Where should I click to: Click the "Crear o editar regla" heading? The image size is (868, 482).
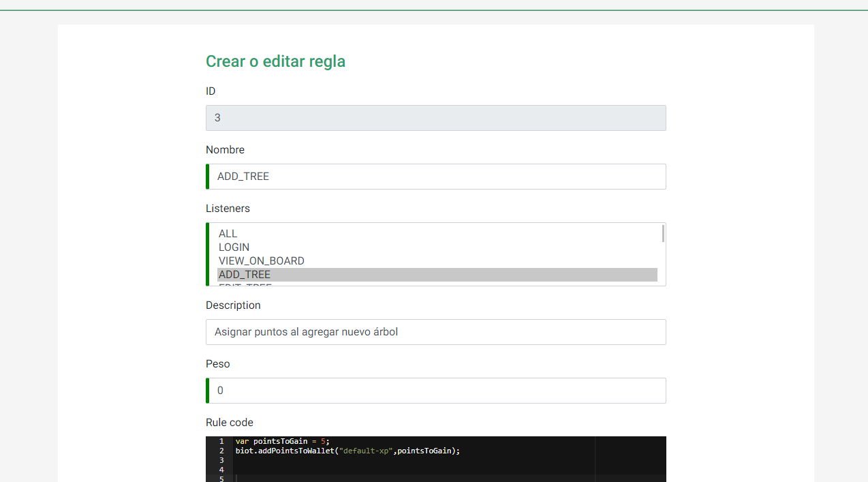[275, 61]
